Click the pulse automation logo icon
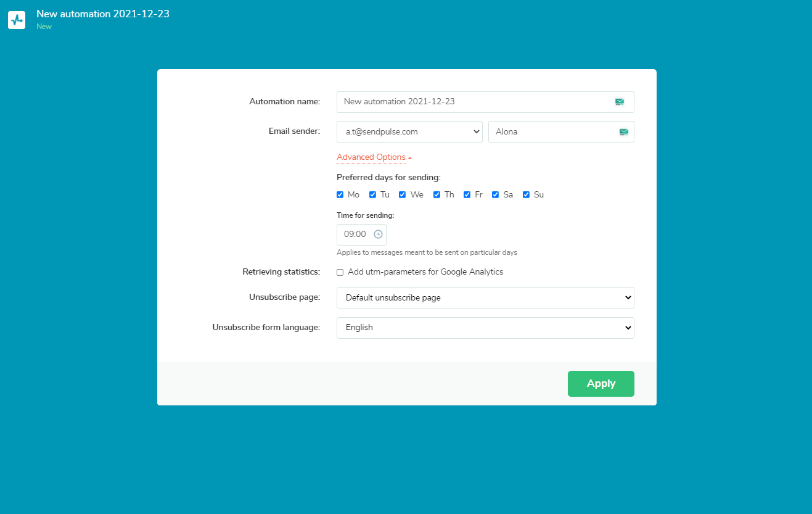 (16, 20)
